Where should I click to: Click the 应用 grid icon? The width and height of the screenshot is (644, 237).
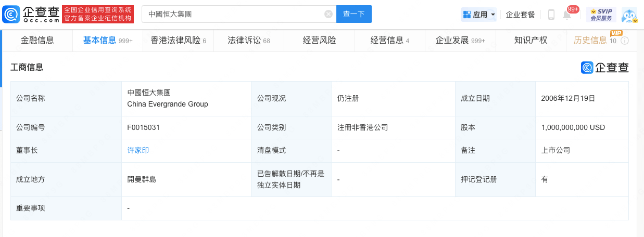[x=466, y=15]
